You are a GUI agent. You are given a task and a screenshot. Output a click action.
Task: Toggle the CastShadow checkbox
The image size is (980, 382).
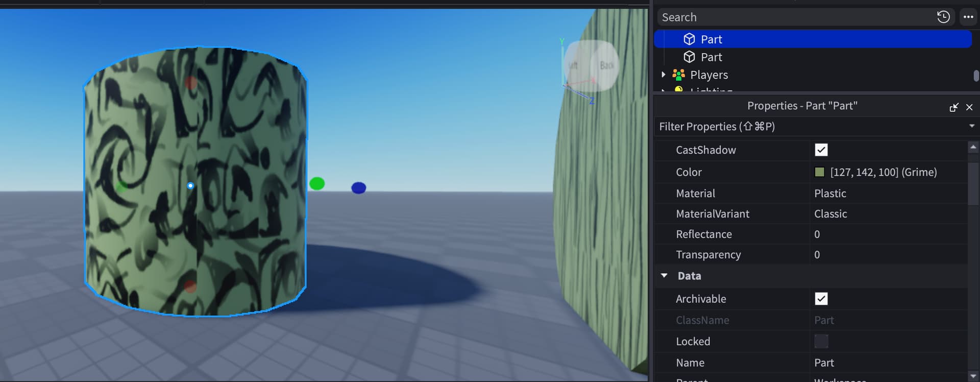[821, 150]
